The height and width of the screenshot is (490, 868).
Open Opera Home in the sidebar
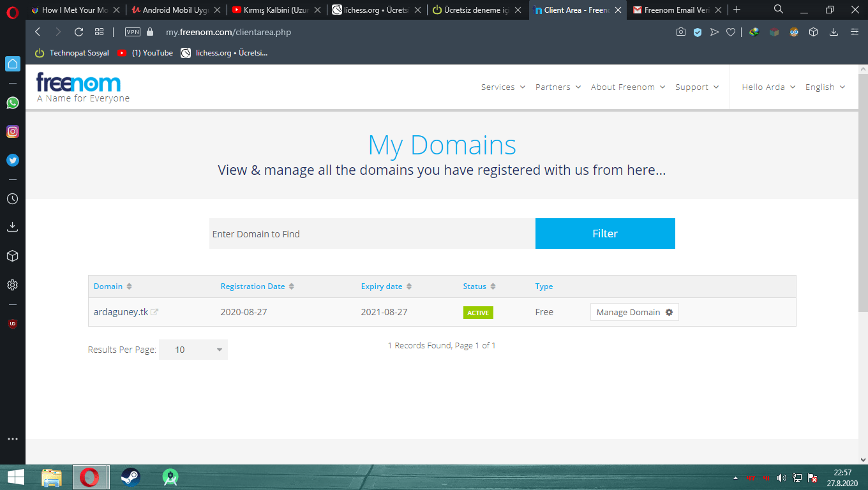[x=13, y=64]
